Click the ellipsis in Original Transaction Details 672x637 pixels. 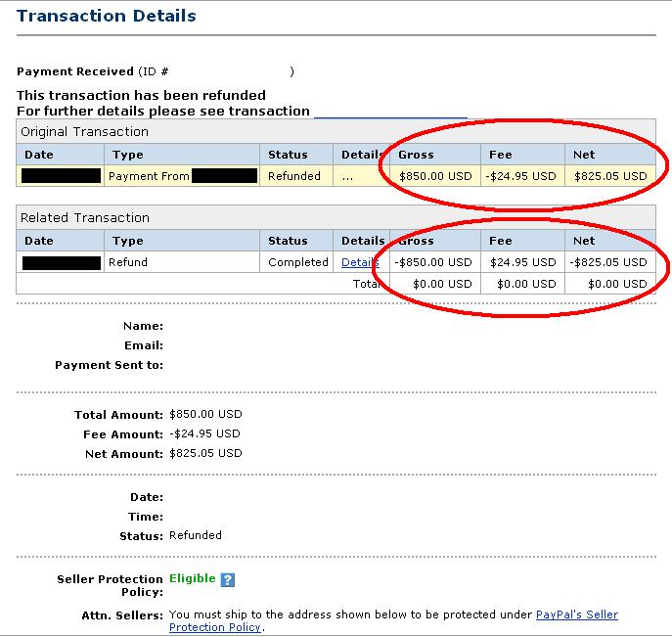pos(346,176)
